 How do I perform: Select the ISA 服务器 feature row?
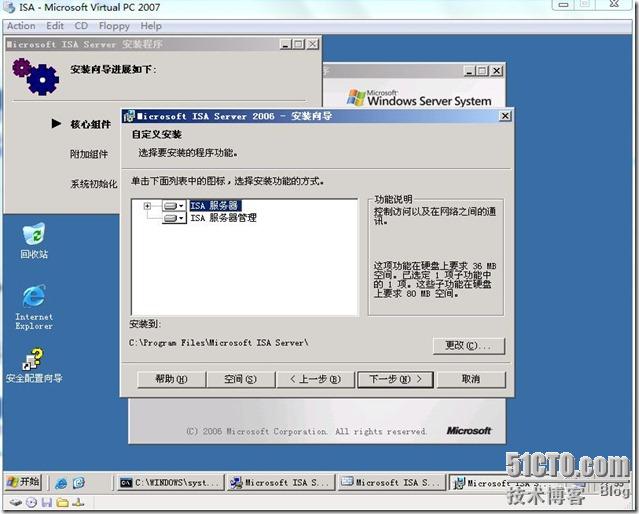pyautogui.click(x=215, y=206)
